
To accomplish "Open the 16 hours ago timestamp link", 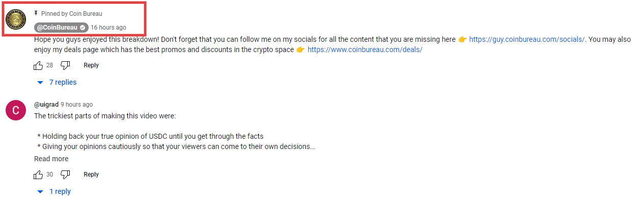I will click(109, 28).
